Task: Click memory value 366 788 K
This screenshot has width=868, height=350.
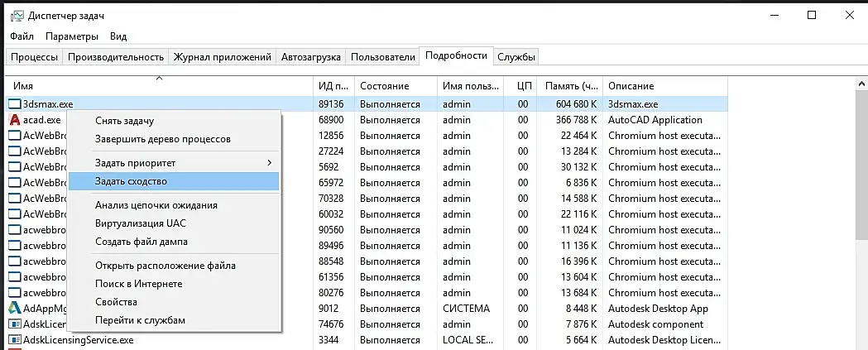Action: click(576, 120)
